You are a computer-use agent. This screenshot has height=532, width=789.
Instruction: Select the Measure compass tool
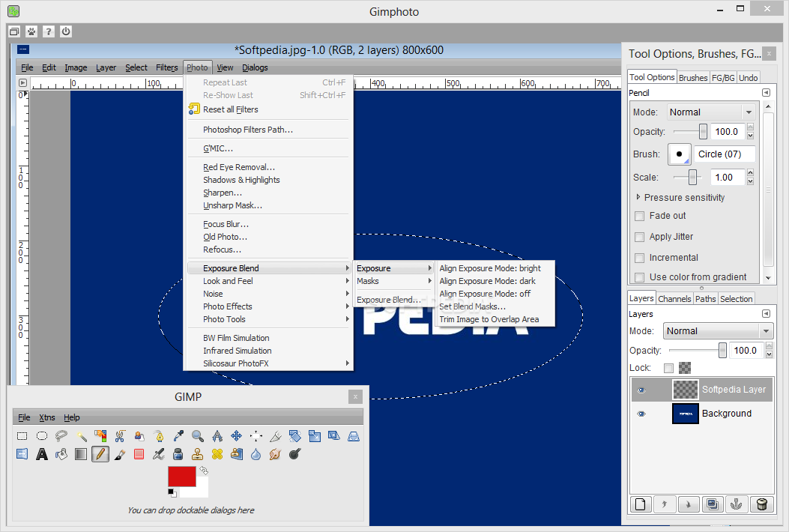pos(217,436)
